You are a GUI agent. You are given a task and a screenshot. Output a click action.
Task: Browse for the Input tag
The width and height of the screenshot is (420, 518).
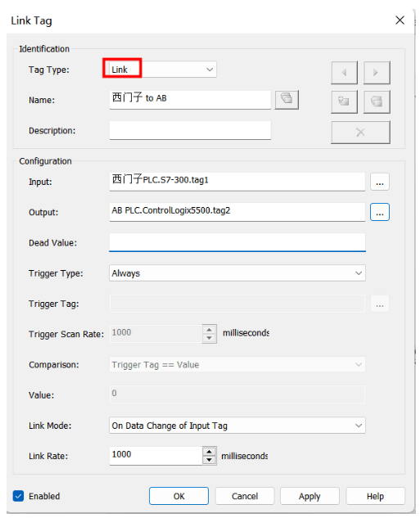[x=380, y=182]
